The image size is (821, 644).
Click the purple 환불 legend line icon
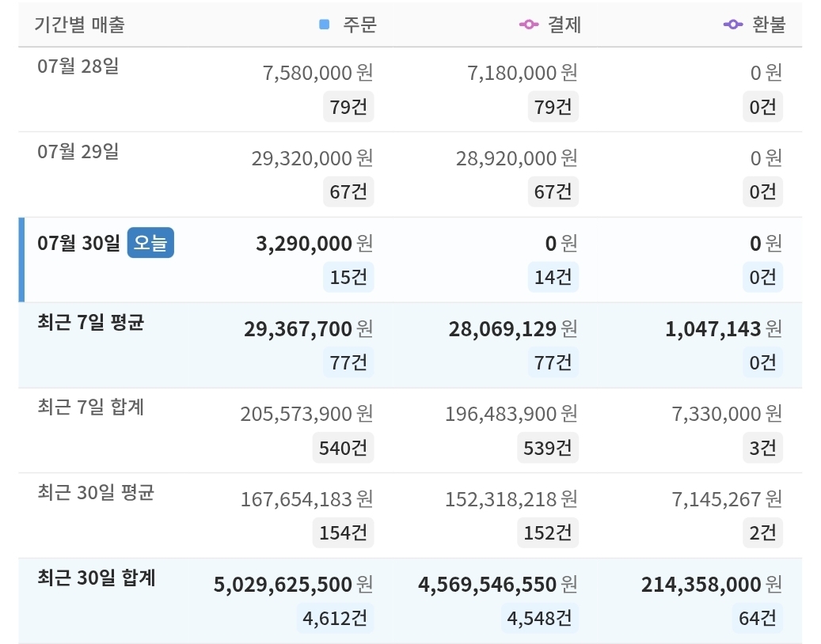pyautogui.click(x=733, y=25)
